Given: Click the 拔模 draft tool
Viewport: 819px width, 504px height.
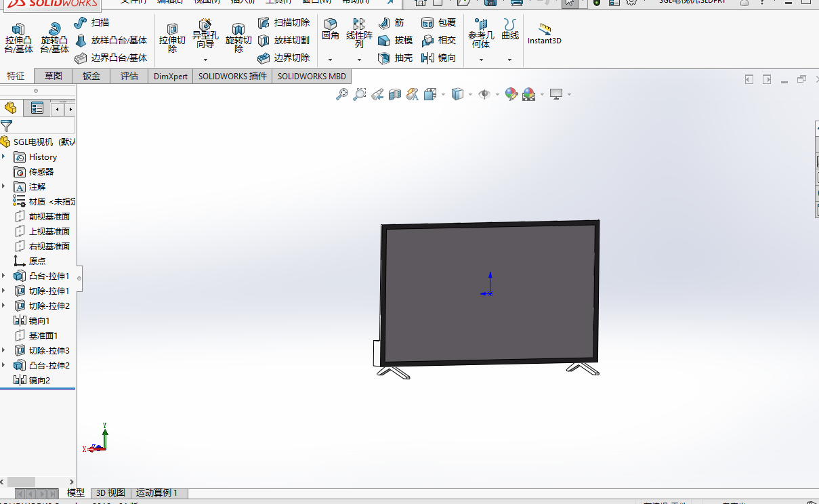Looking at the screenshot, I should tap(396, 41).
